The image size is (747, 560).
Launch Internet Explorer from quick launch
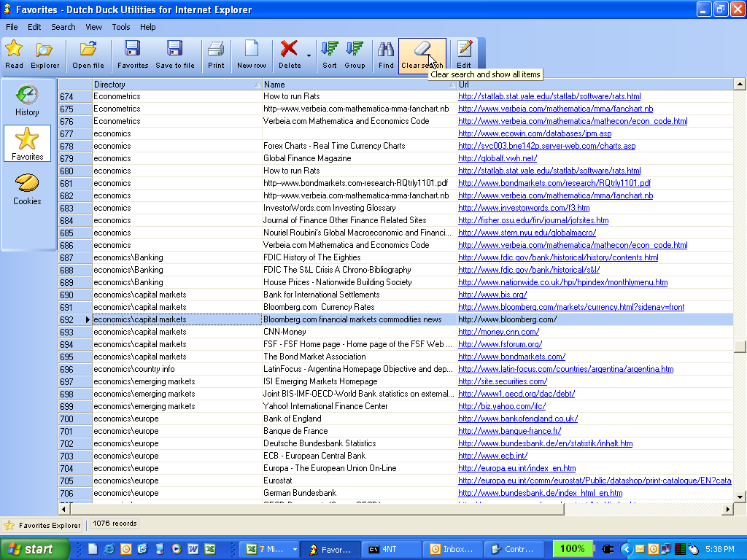[109, 549]
